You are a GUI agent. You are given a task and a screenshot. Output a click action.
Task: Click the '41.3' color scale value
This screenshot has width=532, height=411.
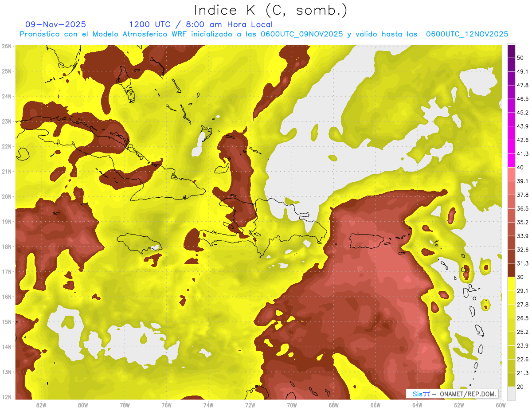(523, 154)
